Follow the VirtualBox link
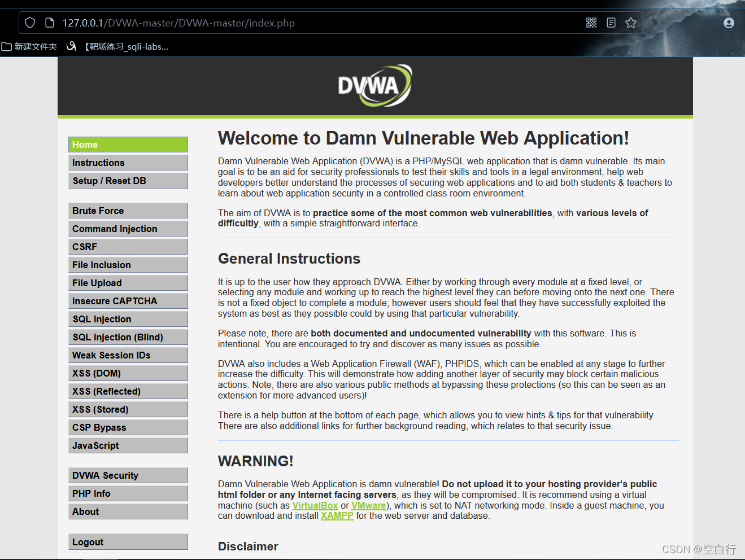Viewport: 745px width, 560px height. point(315,506)
